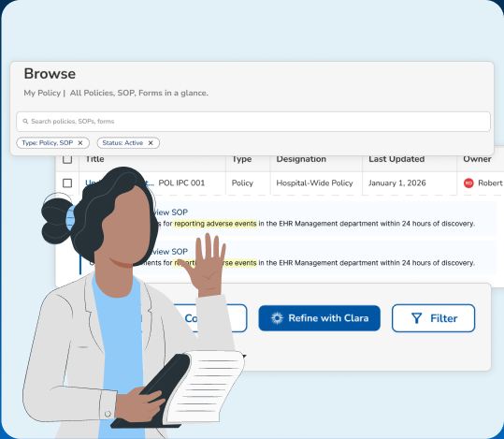Sort by the Owner column header
The image size is (504, 439).
point(477,159)
